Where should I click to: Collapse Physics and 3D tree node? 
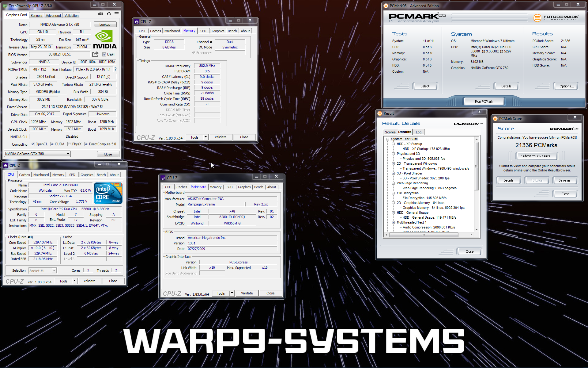pyautogui.click(x=394, y=154)
